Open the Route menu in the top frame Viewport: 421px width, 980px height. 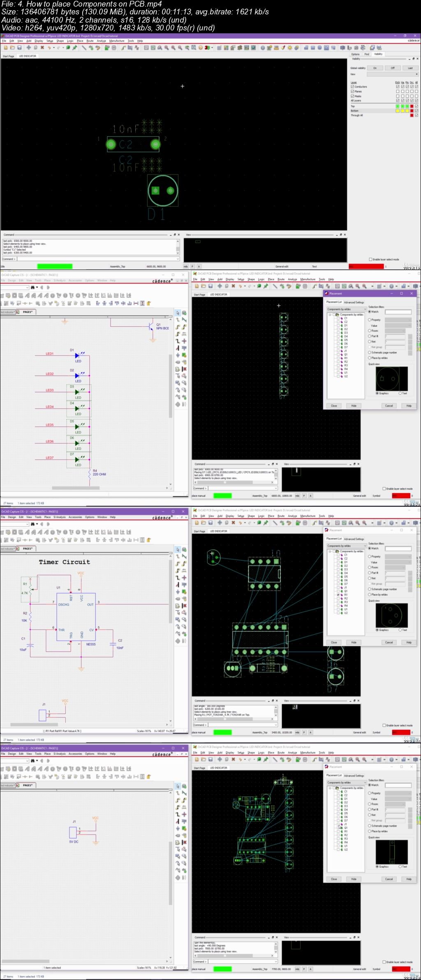tap(90, 41)
